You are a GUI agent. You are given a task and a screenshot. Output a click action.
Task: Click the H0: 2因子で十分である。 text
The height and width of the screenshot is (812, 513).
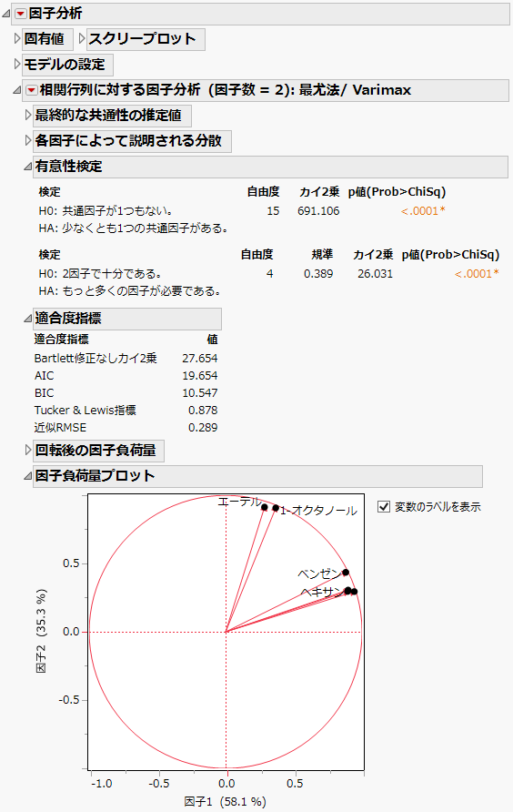coord(100,273)
